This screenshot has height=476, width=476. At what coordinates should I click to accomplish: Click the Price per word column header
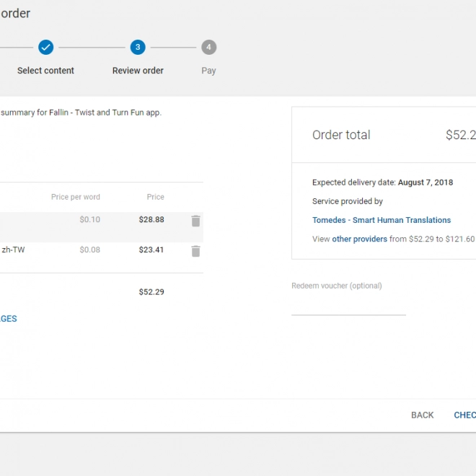76,197
